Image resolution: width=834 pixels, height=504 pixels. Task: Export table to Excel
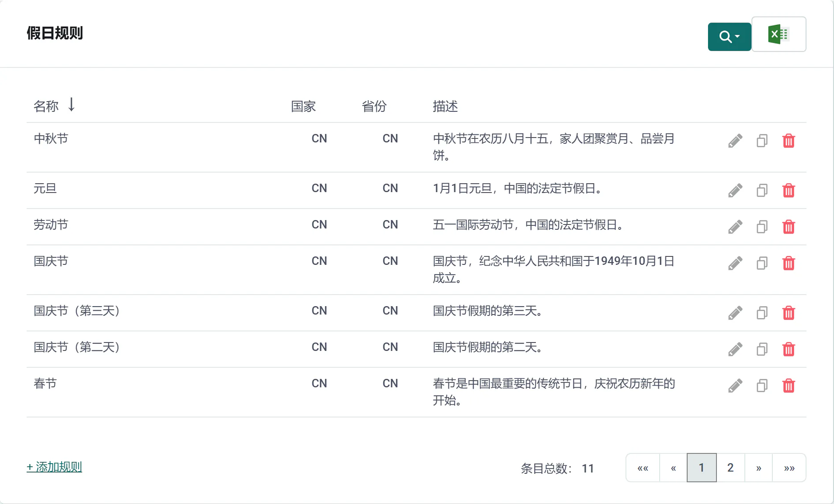pyautogui.click(x=779, y=35)
